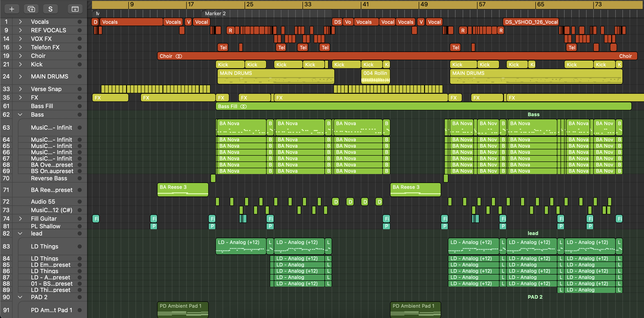The image size is (644, 318).
Task: Collapse the PAD 2 track stack
Action: click(20, 297)
